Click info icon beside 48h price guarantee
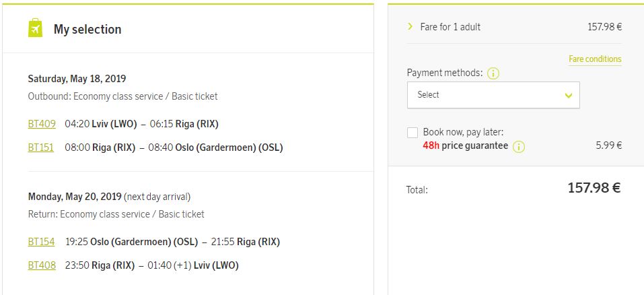 519,147
